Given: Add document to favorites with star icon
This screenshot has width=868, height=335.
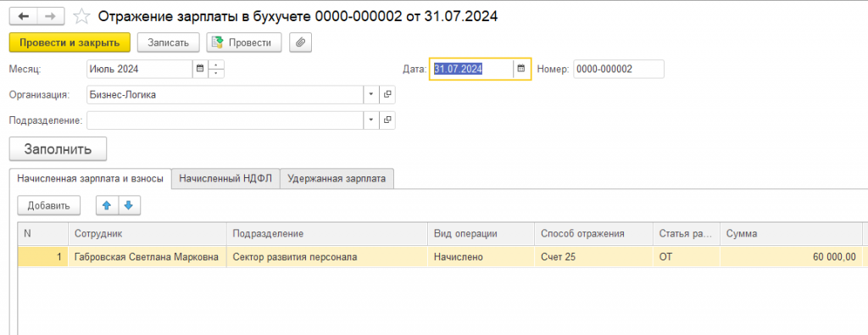Looking at the screenshot, I should click(x=81, y=17).
